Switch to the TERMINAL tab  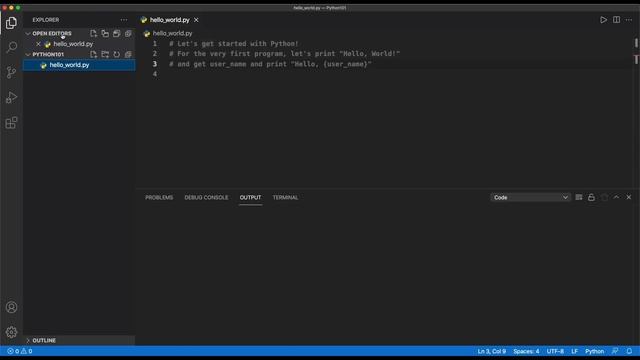(285, 198)
